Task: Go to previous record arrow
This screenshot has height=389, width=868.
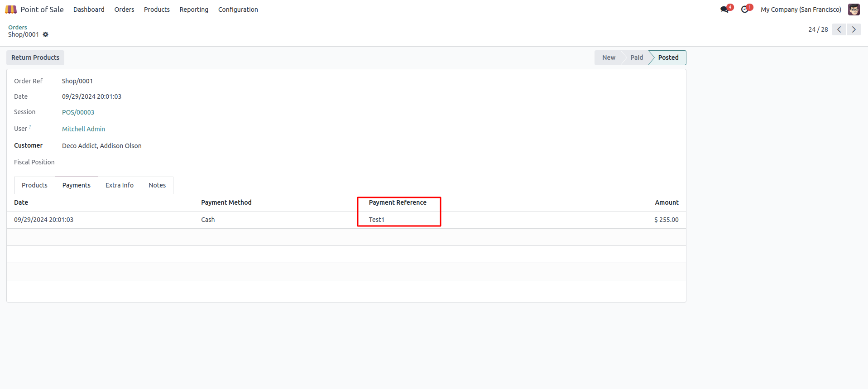Action: (839, 29)
